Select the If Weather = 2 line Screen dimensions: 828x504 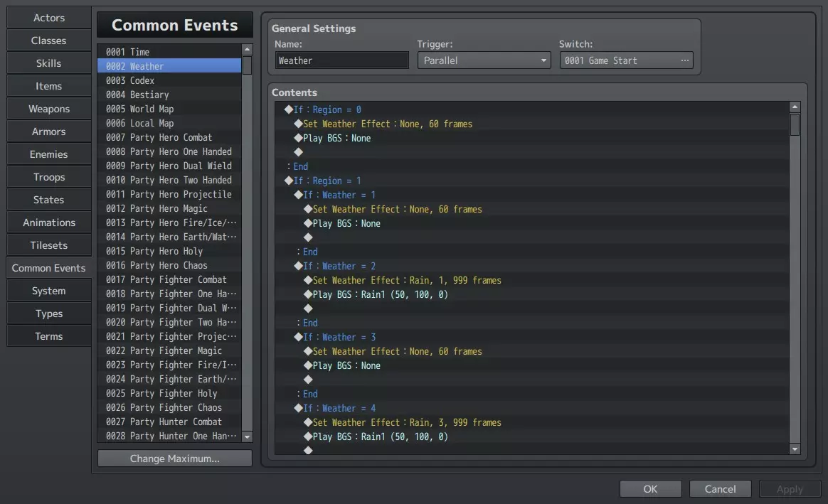click(x=532, y=266)
